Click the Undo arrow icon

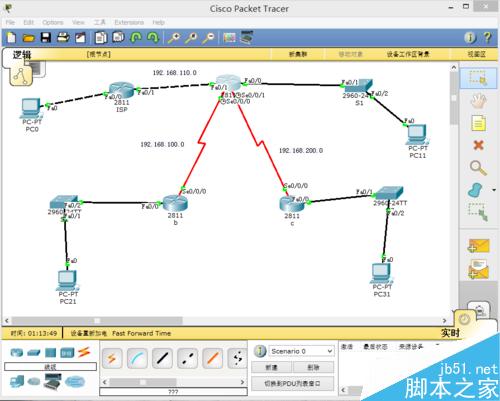(136, 37)
